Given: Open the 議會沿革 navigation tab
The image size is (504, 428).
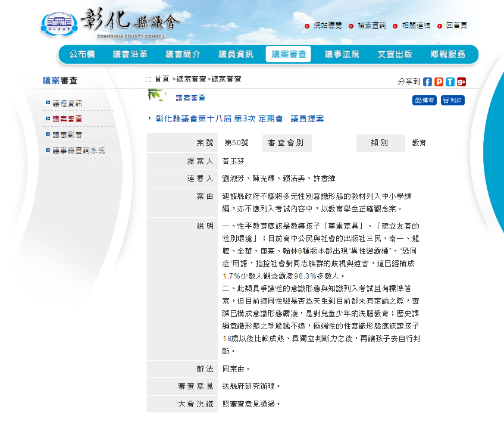Looking at the screenshot, I should coord(130,54).
